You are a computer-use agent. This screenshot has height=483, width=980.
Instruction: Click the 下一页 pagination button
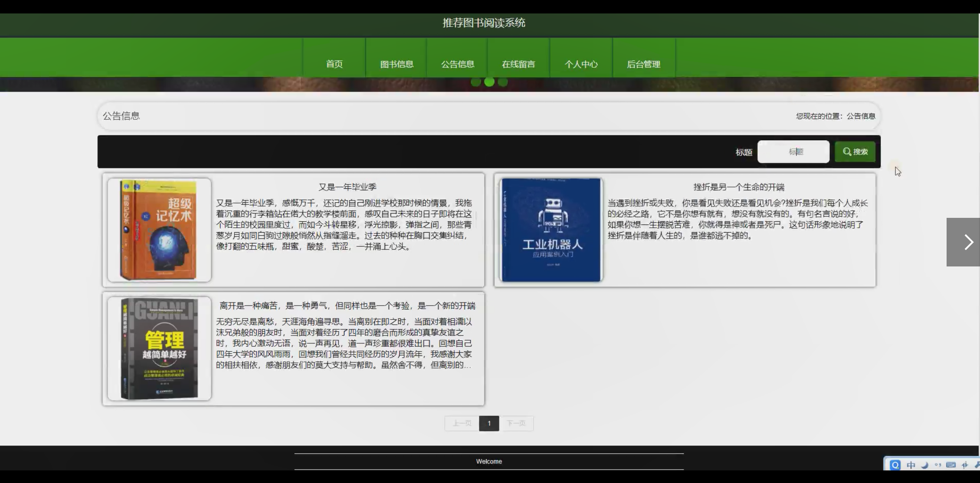[x=516, y=423]
